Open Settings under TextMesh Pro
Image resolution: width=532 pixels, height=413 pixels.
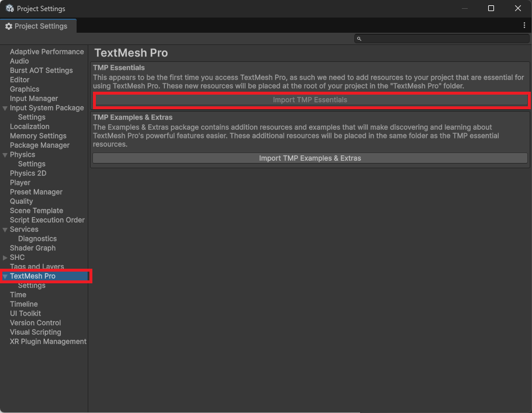point(32,286)
